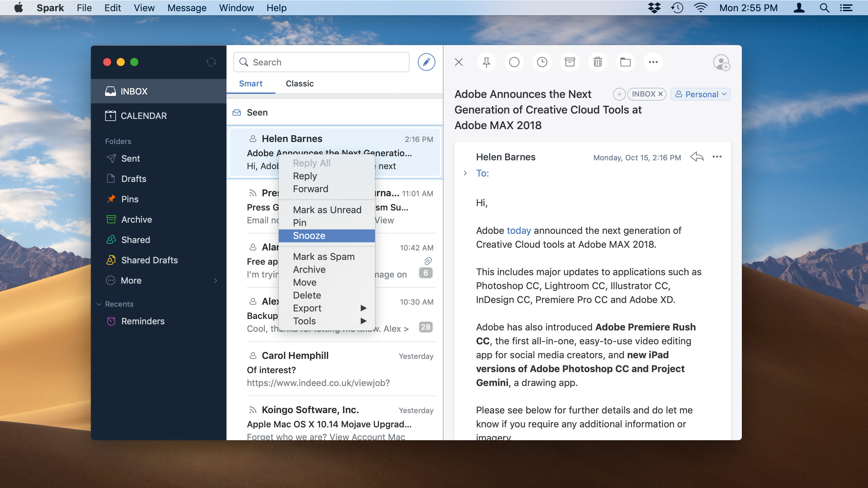Screen dimensions: 868x488
Task: Move email using the folder toolbar icon
Action: pyautogui.click(x=626, y=62)
